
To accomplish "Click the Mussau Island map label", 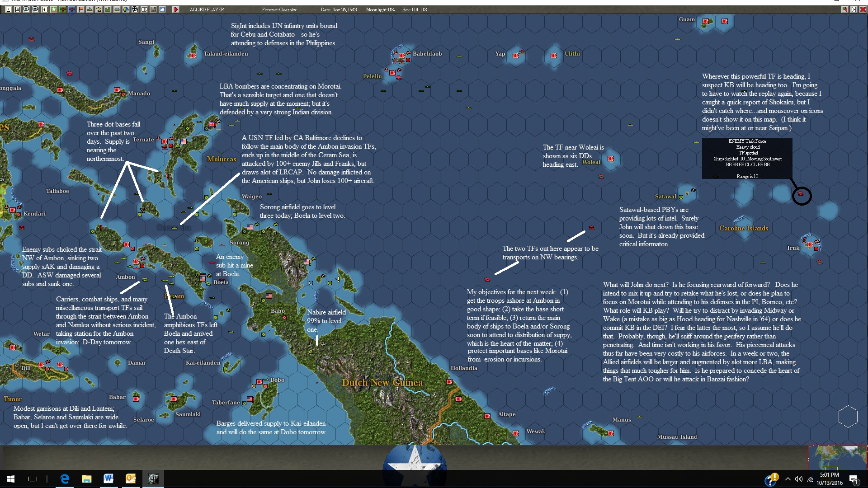I will [677, 437].
